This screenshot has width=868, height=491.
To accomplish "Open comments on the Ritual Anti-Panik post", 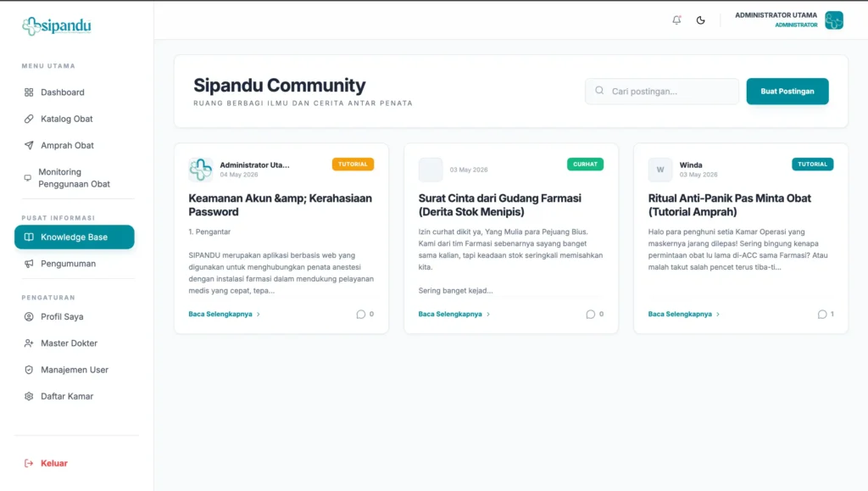I will click(826, 314).
